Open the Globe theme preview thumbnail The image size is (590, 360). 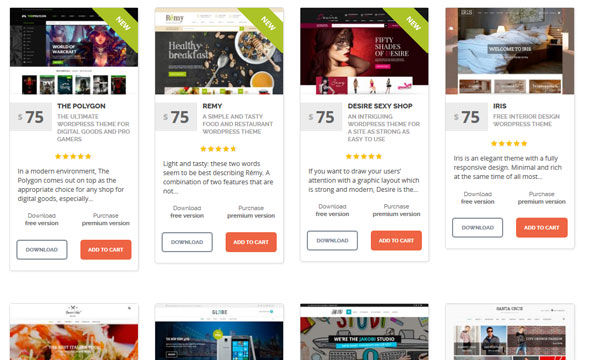(x=219, y=332)
